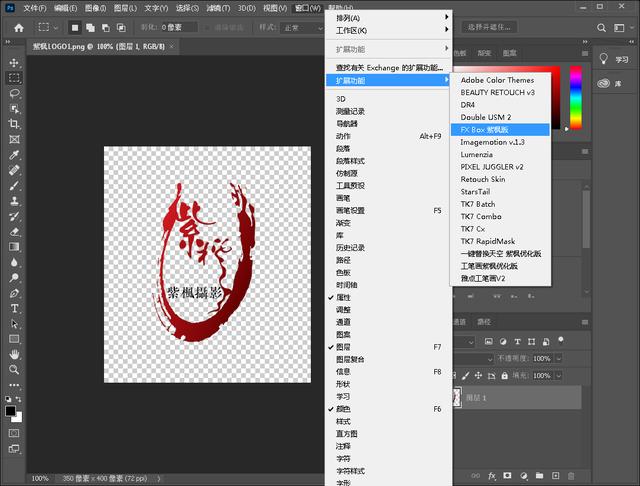This screenshot has height=486, width=640.
Task: Switch to the 路径 paths tab
Action: pos(484,322)
